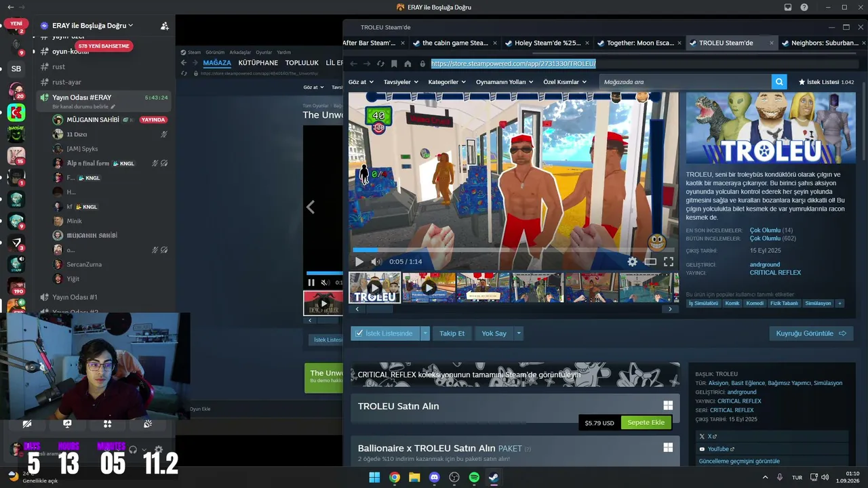Expand the Özel Kısımlar menu
The height and width of the screenshot is (488, 868).
[565, 82]
